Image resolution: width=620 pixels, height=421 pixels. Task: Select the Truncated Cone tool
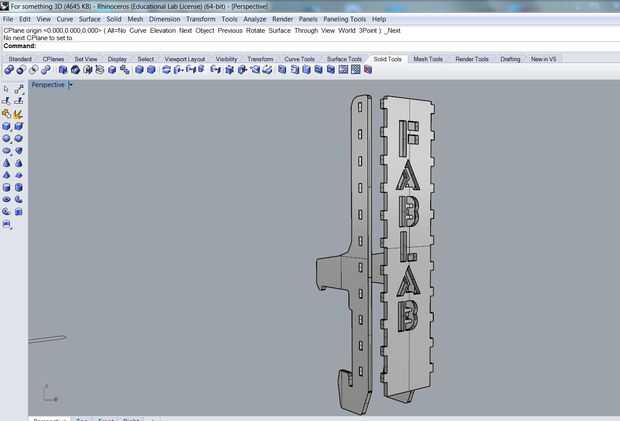19,163
